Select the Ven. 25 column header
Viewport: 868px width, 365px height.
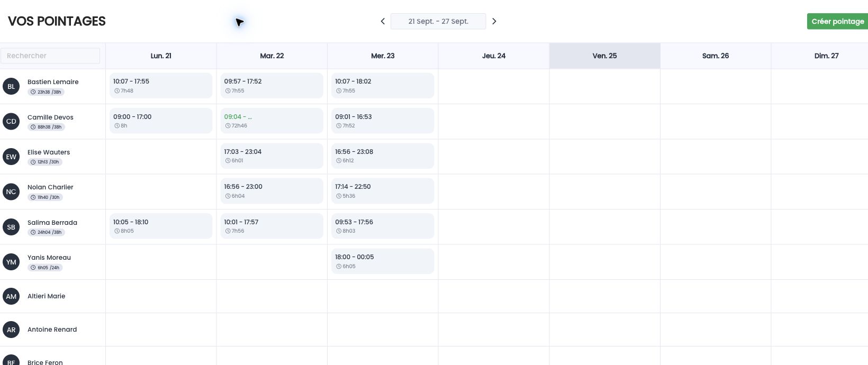click(x=604, y=56)
